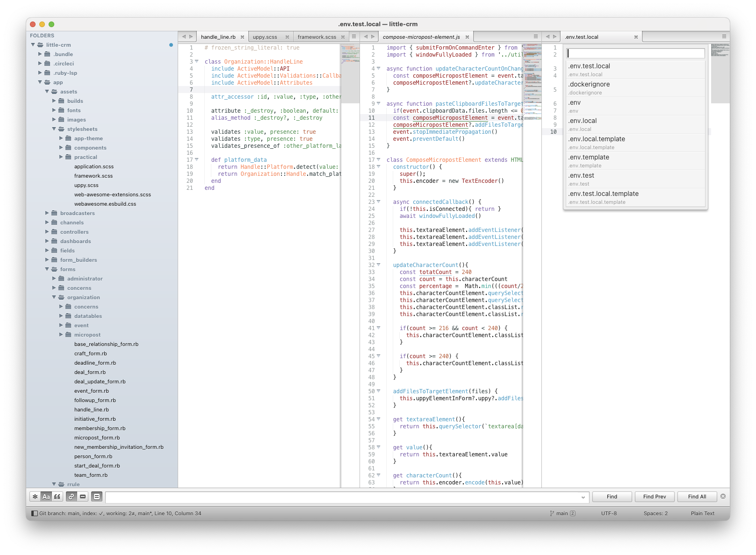The height and width of the screenshot is (555, 756).
Task: Open tab list menu in third pane
Action: click(724, 36)
